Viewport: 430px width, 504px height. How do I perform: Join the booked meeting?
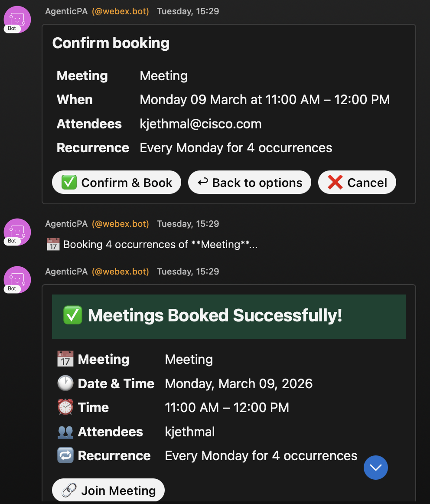pos(108,490)
